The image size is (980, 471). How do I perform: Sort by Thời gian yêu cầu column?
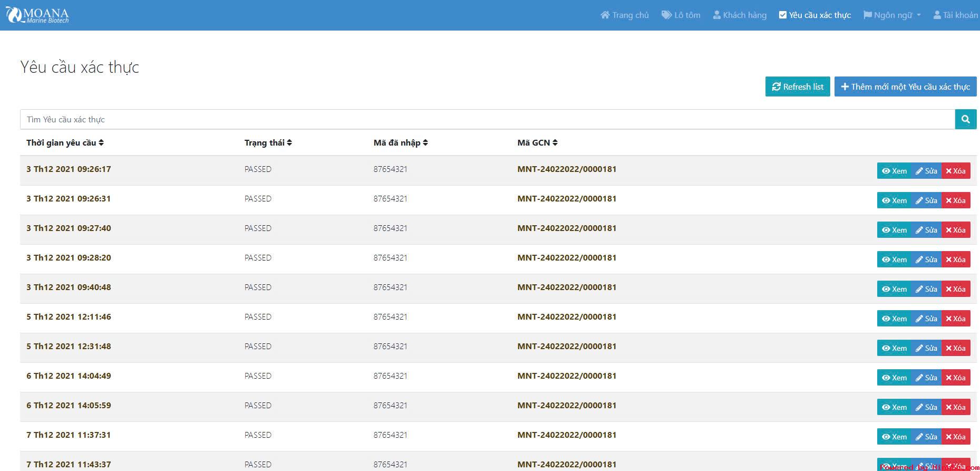coord(65,143)
